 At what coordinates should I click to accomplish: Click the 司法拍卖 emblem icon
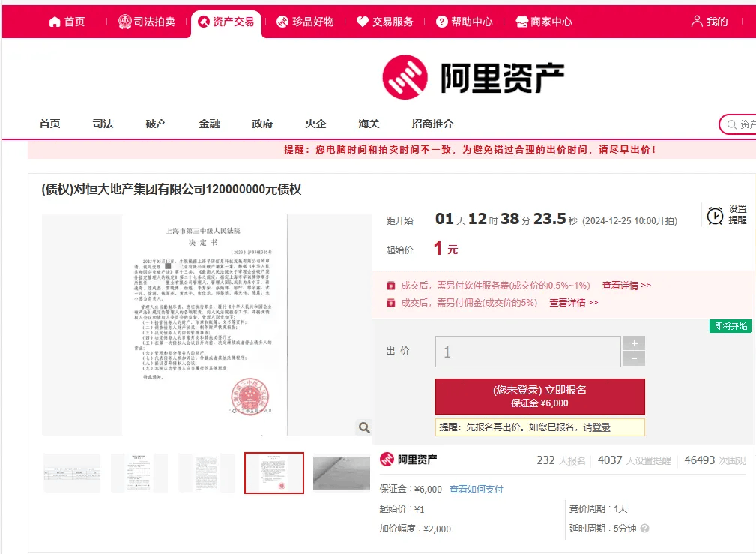125,22
